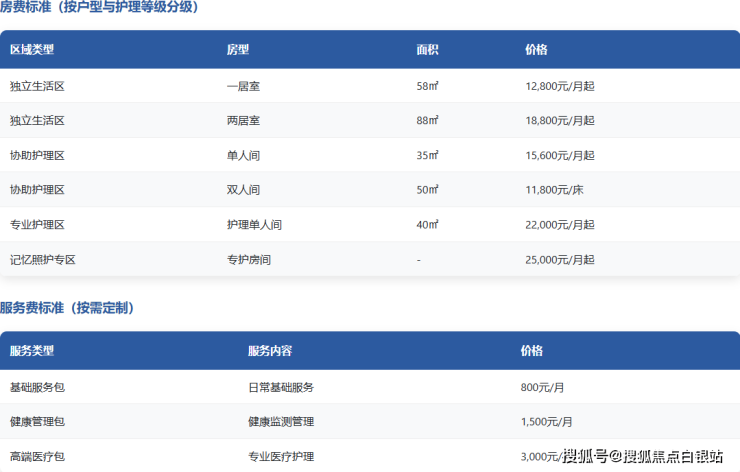The image size is (740, 472).
Task: Click the 房型 column header
Action: click(x=238, y=50)
